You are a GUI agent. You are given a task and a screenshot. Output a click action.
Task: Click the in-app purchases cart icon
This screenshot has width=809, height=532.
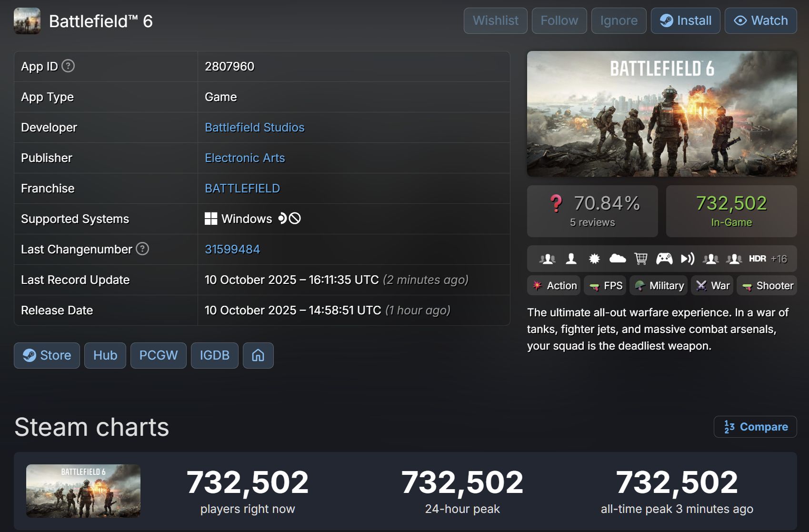pyautogui.click(x=641, y=259)
